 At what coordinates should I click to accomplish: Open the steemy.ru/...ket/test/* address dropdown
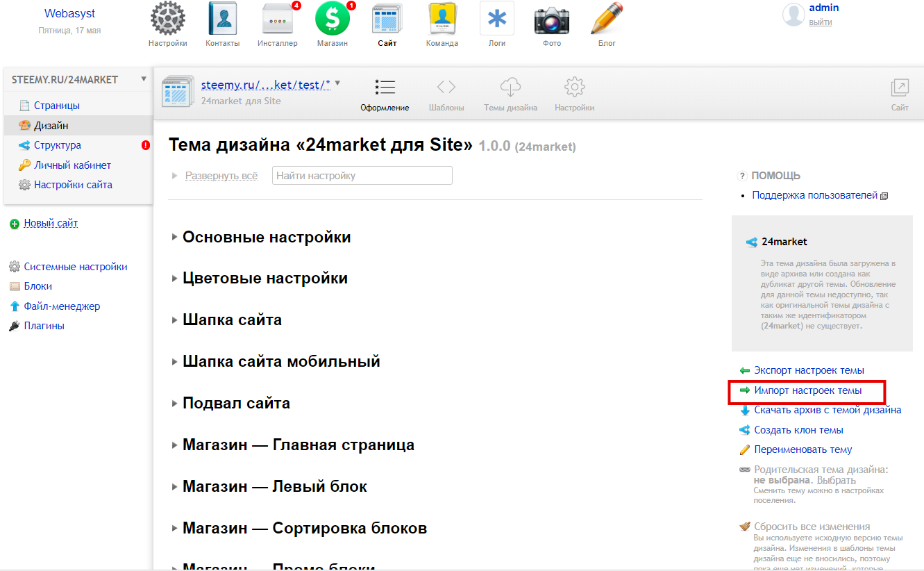338,83
